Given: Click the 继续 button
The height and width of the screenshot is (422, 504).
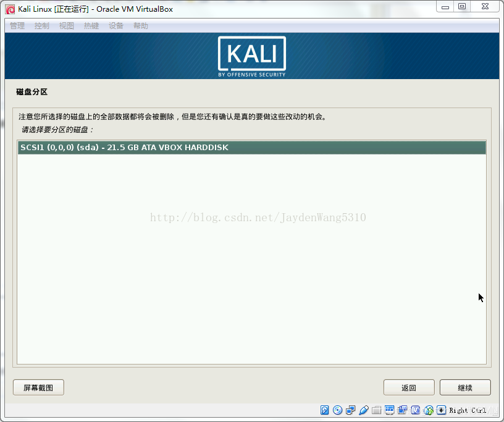Looking at the screenshot, I should point(465,387).
